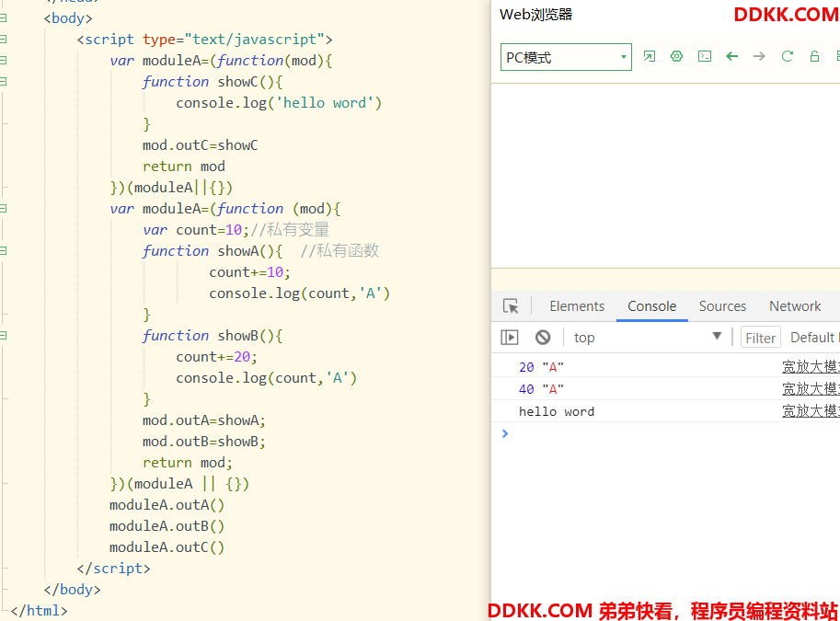Open the Sources tab
The image size is (840, 621).
[722, 306]
